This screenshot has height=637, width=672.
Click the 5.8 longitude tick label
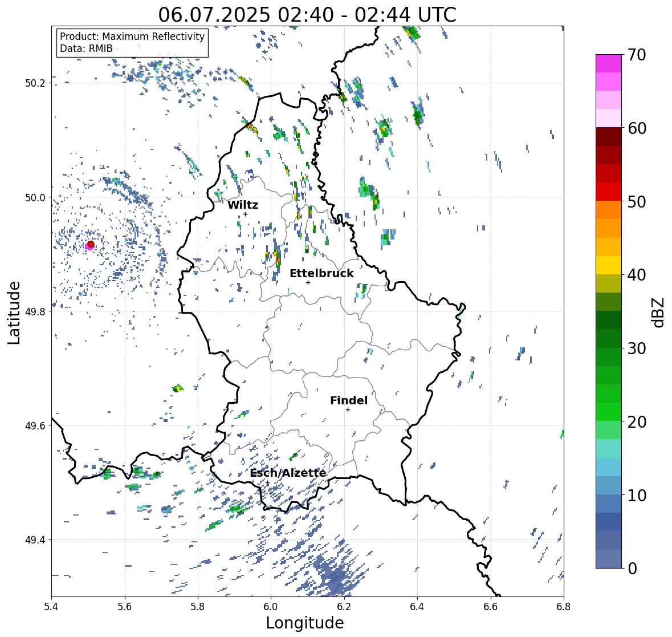click(x=198, y=607)
